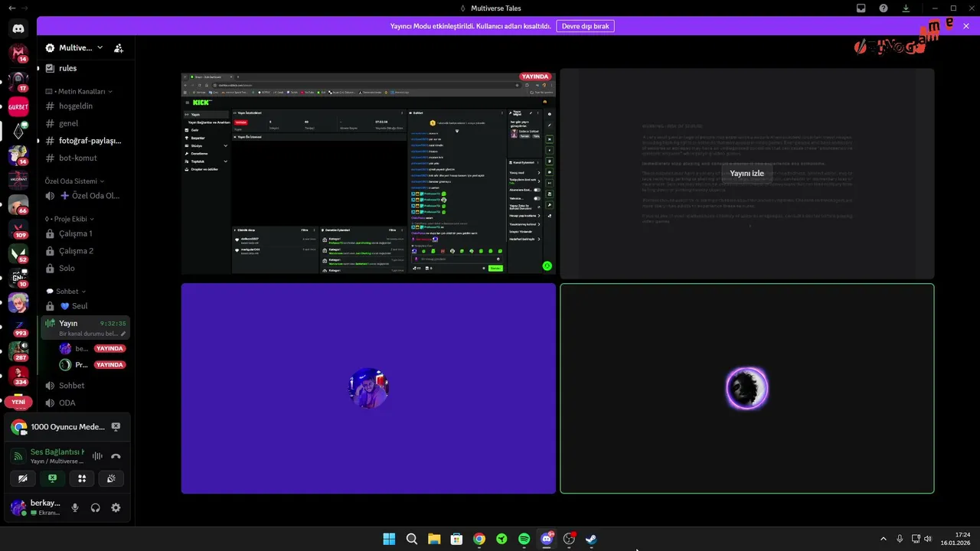980x551 pixels.
Task: Click the 'be...' streaming user in Yayın
Action: coord(93,348)
